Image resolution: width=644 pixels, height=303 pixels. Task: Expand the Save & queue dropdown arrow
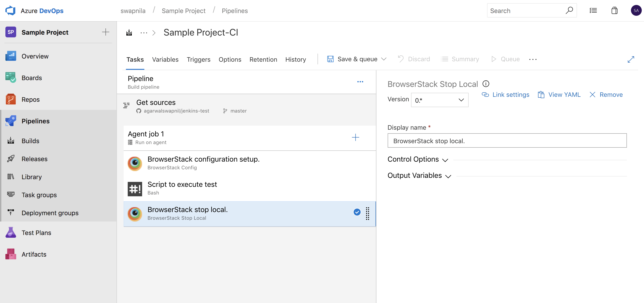(384, 59)
